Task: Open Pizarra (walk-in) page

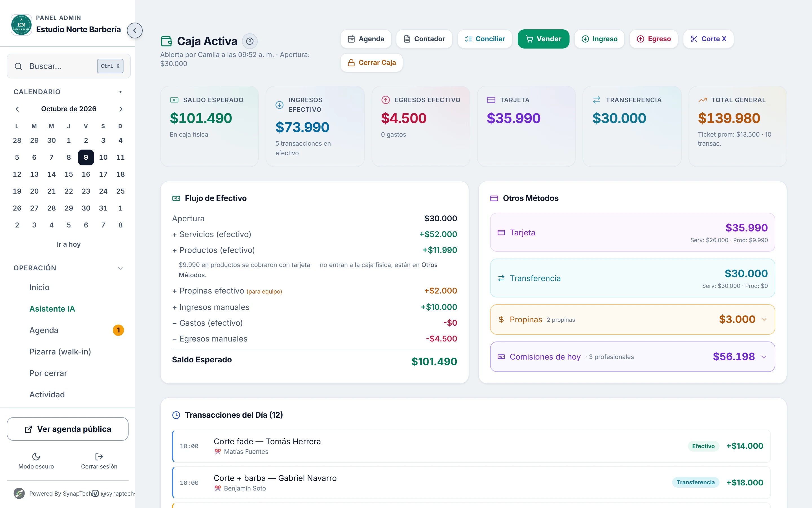Action: point(60,352)
